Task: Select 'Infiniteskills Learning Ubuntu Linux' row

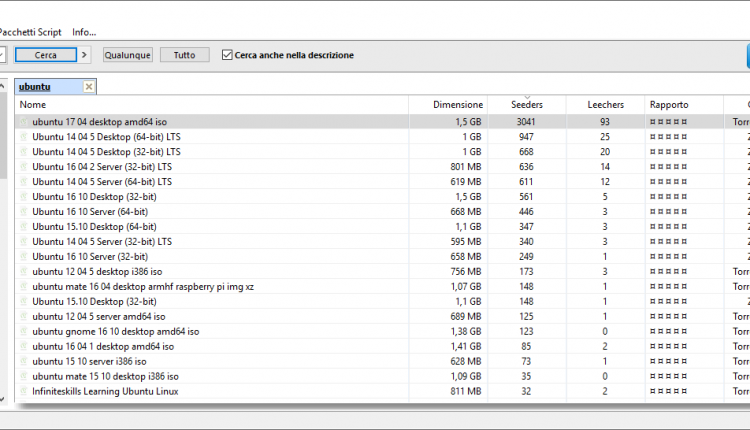Action: (382, 391)
